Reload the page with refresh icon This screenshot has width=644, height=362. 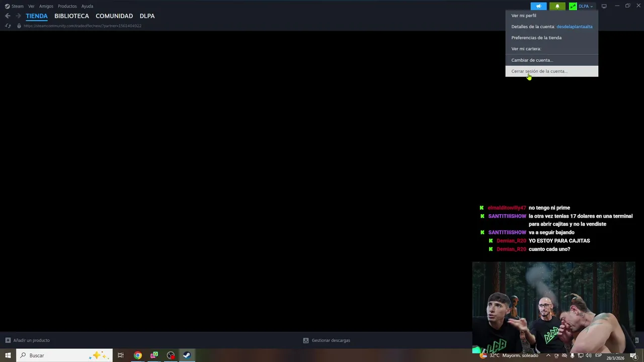coord(8,26)
